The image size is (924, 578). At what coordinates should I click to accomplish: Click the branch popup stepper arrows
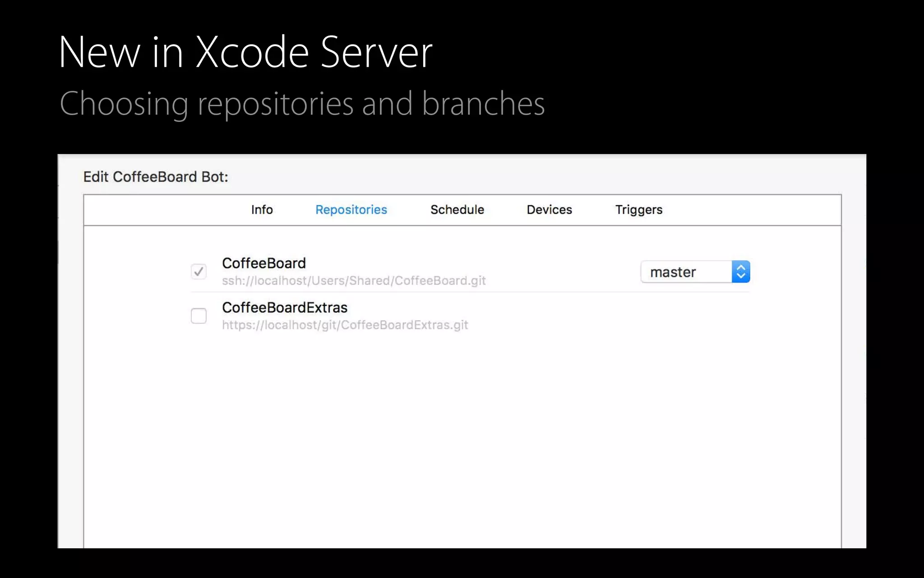click(740, 272)
